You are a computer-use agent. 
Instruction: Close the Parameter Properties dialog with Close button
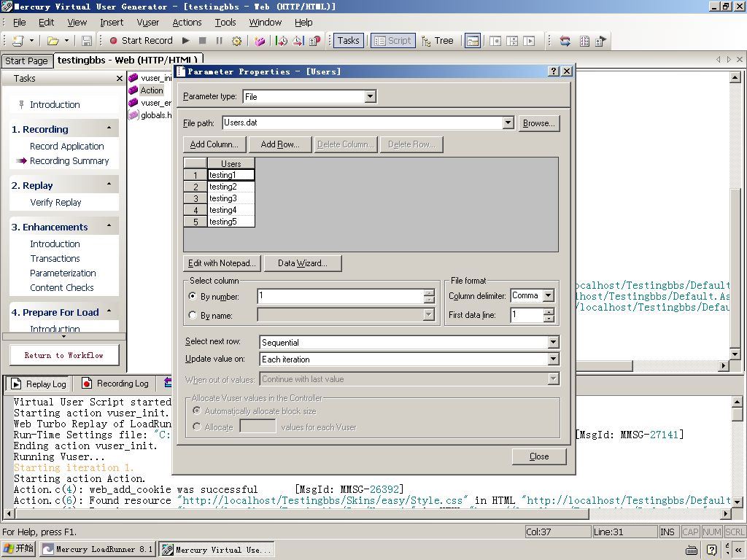[x=539, y=456]
